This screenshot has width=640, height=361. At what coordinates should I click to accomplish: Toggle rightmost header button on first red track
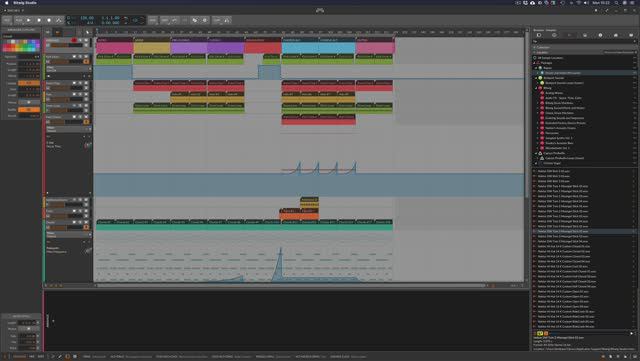pyautogui.click(x=86, y=83)
